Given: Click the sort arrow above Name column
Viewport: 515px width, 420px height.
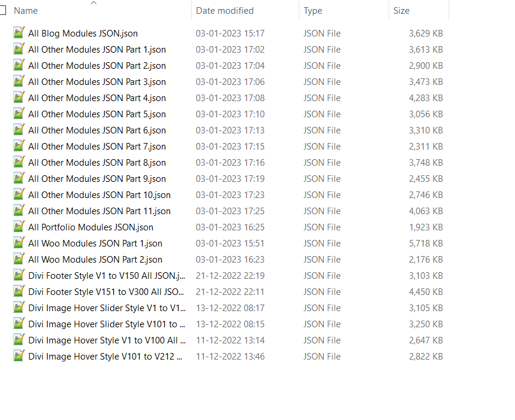Looking at the screenshot, I should (93, 3).
